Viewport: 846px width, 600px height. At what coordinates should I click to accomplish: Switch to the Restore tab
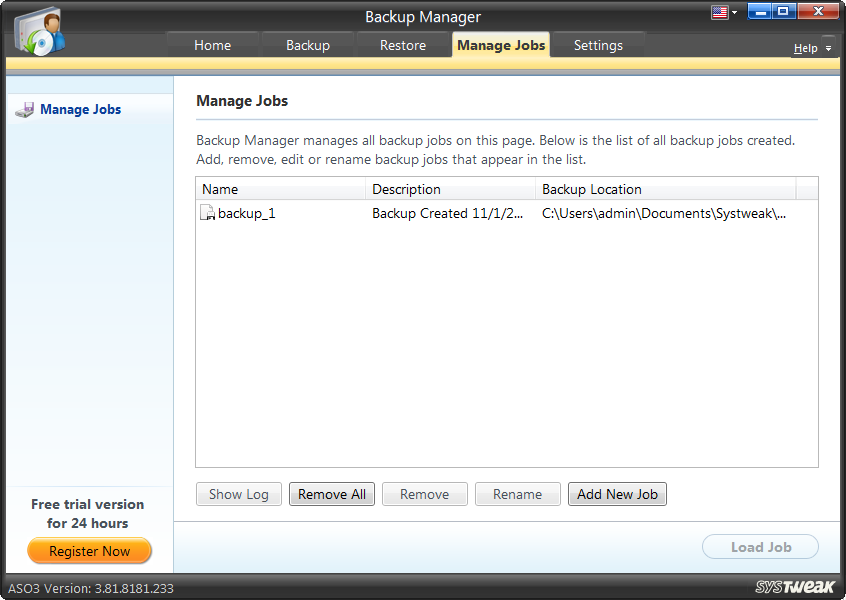point(403,45)
